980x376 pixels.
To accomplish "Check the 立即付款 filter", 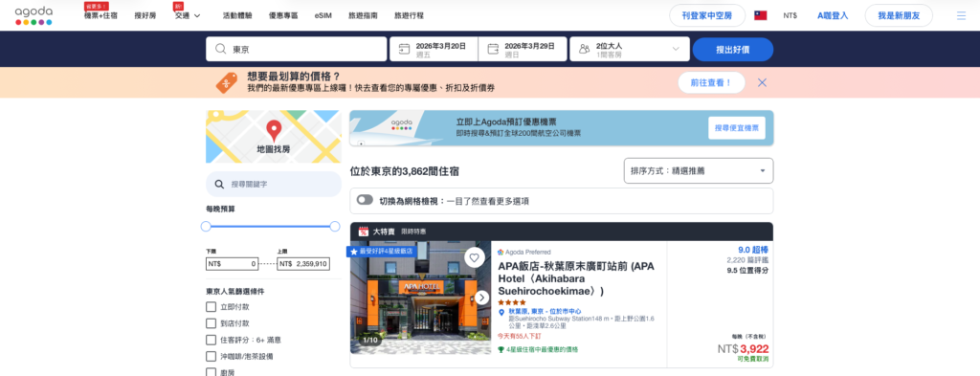I will click(211, 307).
